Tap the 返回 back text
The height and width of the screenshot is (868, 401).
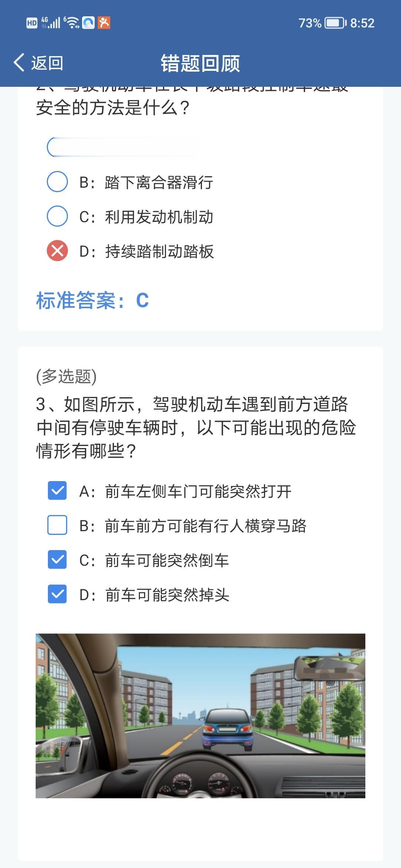click(47, 63)
